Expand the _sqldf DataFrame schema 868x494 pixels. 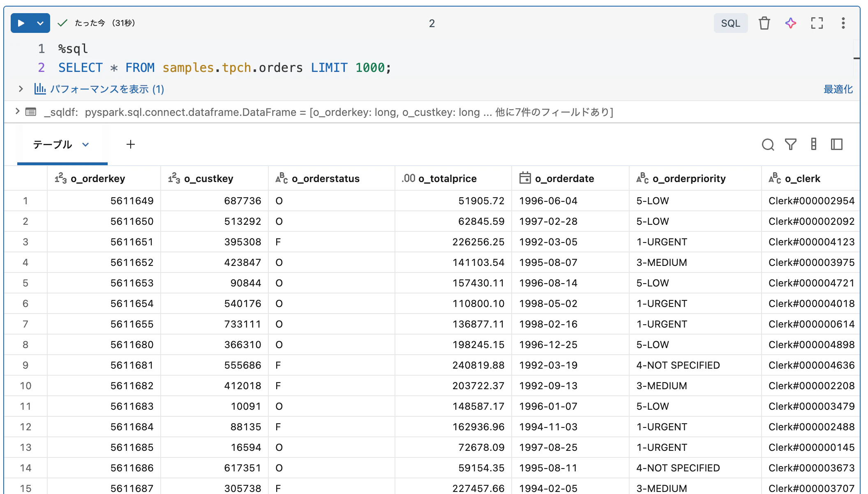(x=17, y=111)
